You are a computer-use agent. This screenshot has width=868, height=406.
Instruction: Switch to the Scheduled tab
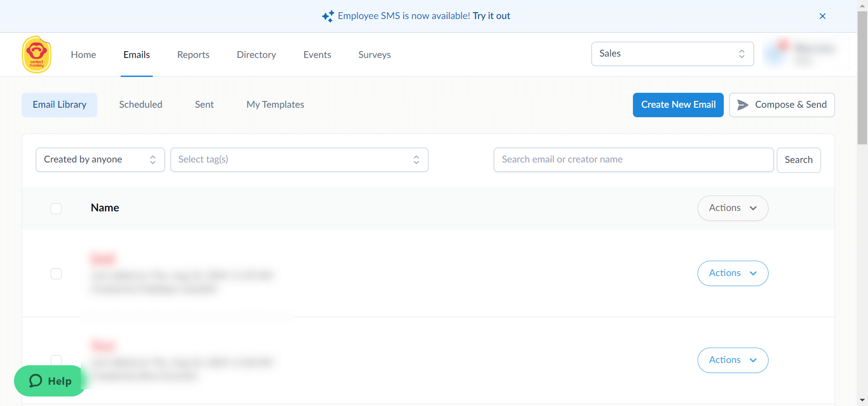tap(141, 105)
